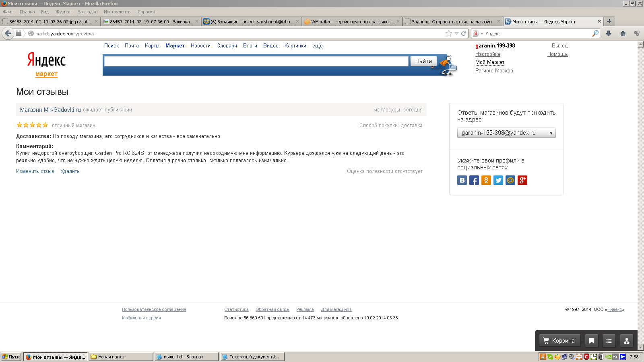The image size is (644, 362).
Task: Click the browser address bar URL
Action: coord(65,34)
